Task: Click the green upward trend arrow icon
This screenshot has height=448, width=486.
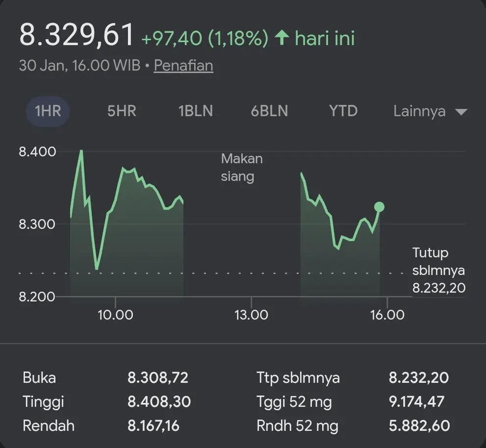Action: (x=282, y=37)
